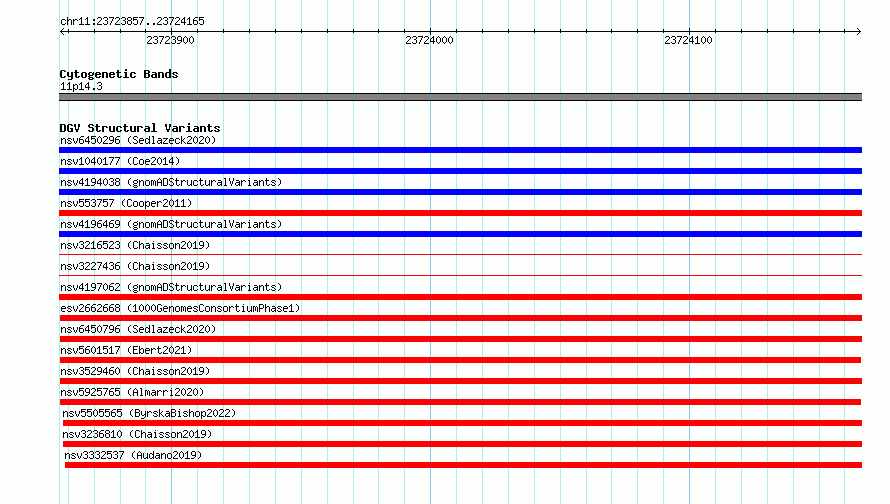This screenshot has width=890, height=504.
Task: Open variant nsv4196469 (gnomADStructuralVariants) label
Action: (x=171, y=224)
